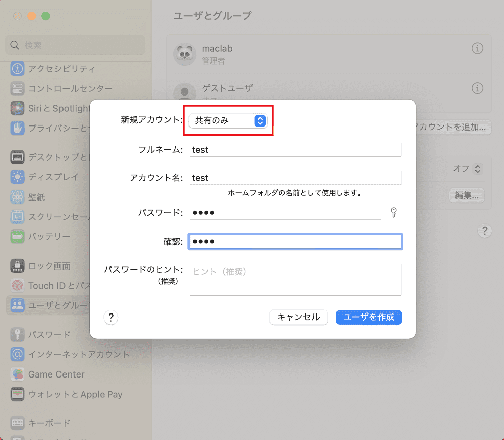Click the maclab panda avatar
Image resolution: width=504 pixels, height=440 pixels.
185,54
